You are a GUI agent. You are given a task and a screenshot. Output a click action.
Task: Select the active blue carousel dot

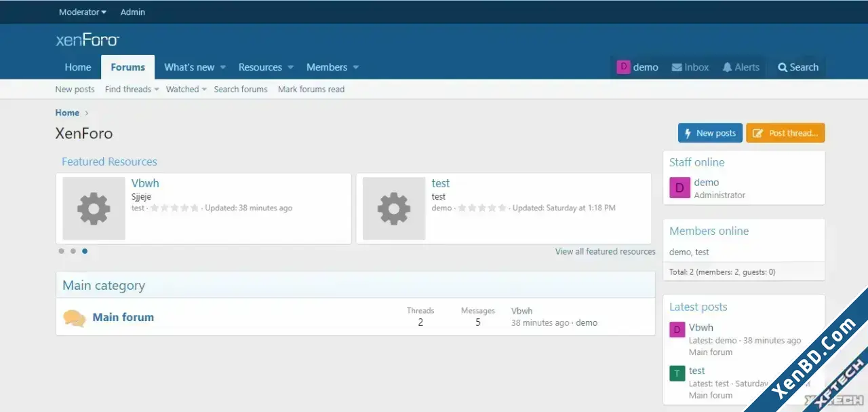(85, 251)
